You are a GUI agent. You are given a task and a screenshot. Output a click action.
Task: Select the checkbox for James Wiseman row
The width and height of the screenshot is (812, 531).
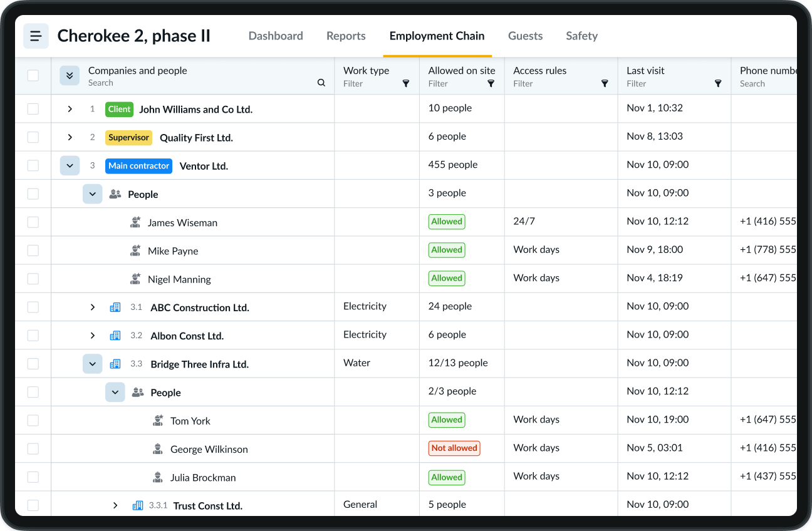[x=33, y=222]
